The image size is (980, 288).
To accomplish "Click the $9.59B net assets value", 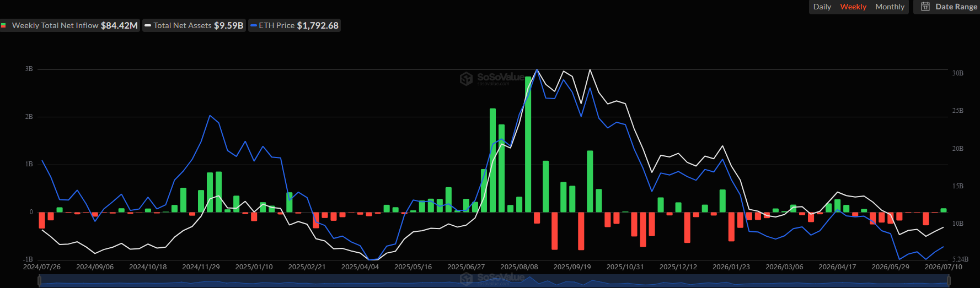I will [x=228, y=25].
